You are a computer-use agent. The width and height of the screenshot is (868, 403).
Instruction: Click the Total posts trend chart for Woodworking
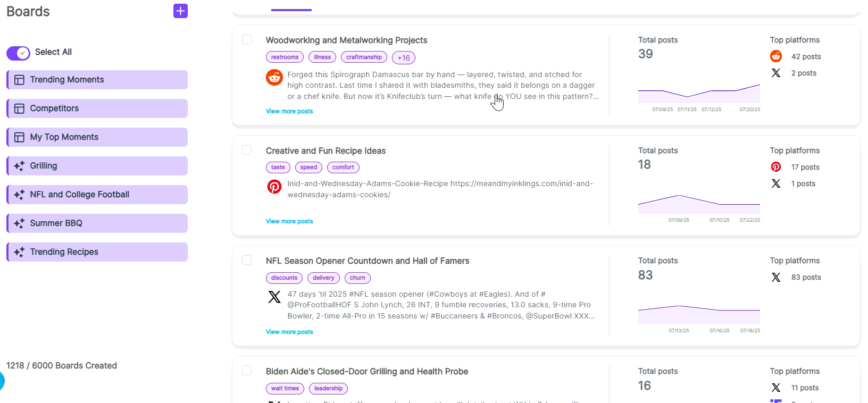point(699,94)
